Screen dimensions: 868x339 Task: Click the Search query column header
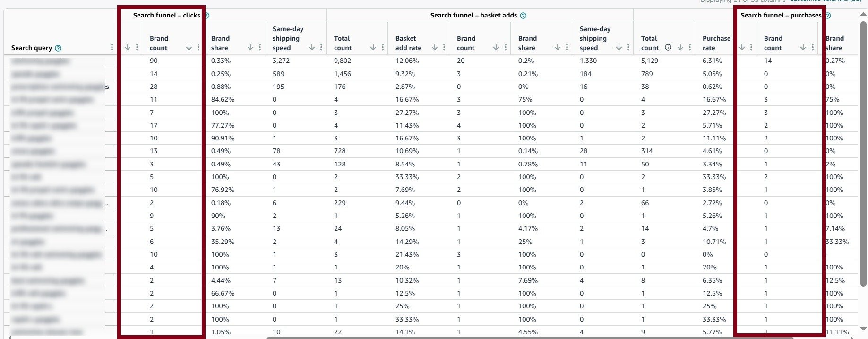point(32,48)
